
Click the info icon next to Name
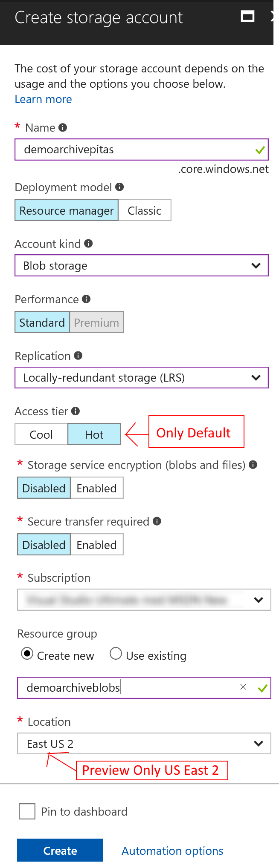[63, 128]
